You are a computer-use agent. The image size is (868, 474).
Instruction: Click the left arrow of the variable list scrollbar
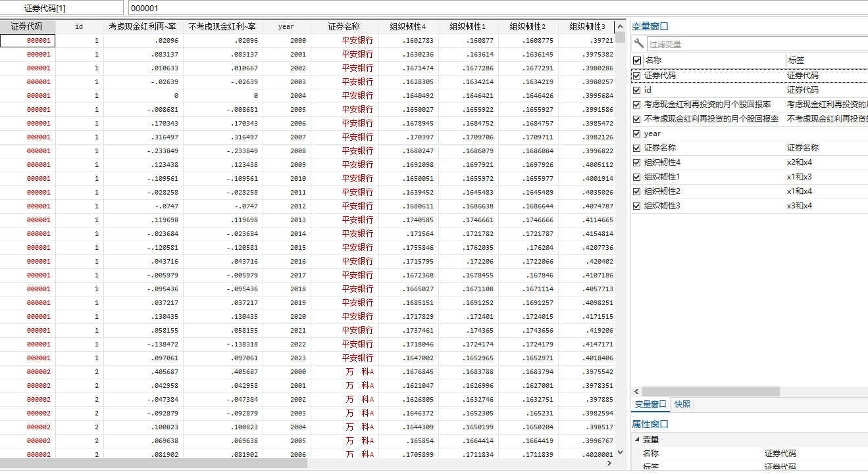pos(636,391)
